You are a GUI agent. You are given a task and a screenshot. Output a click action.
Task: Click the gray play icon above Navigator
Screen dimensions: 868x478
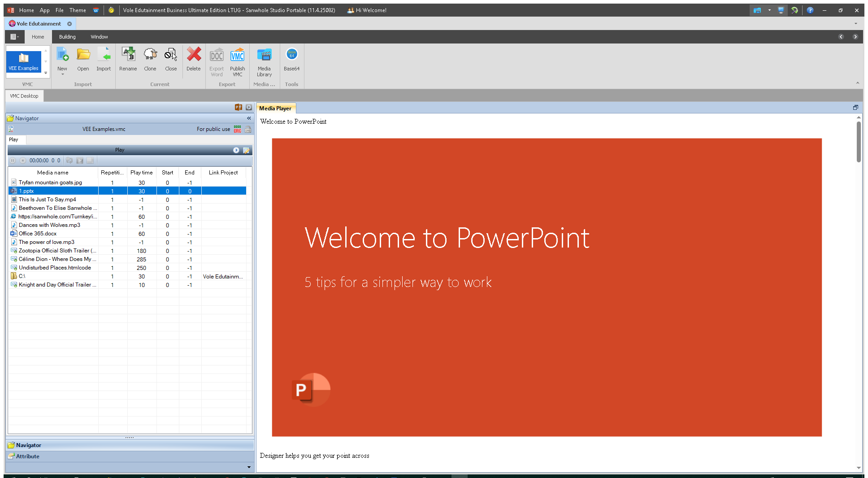pos(249,108)
